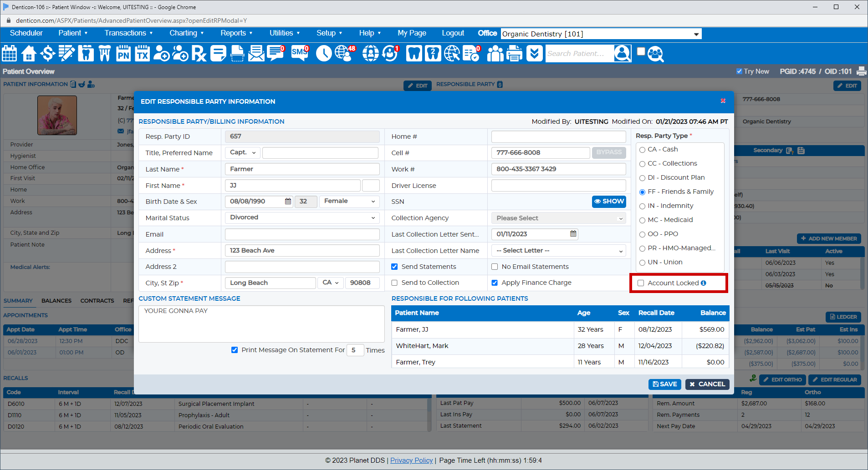868x470 pixels.
Task: Expand the Collection Agency dropdown
Action: [x=558, y=218]
